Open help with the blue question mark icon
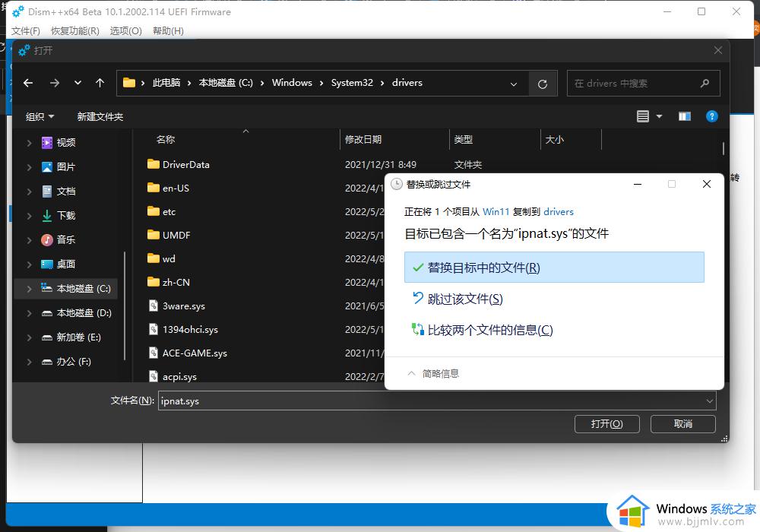The image size is (760, 532). coord(711,116)
